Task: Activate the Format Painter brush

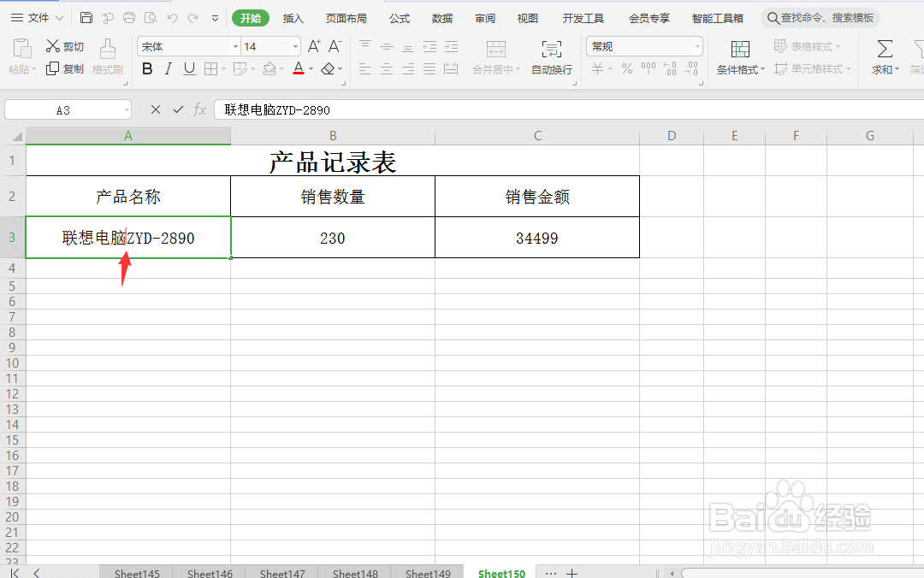Action: pos(108,57)
